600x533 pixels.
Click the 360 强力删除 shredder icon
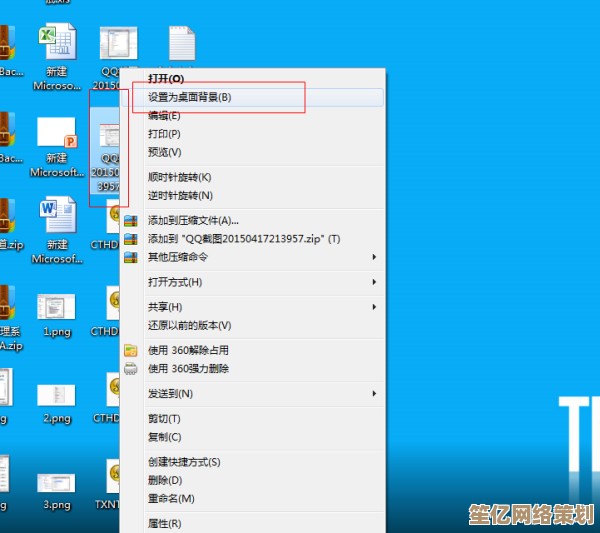pyautogui.click(x=130, y=369)
